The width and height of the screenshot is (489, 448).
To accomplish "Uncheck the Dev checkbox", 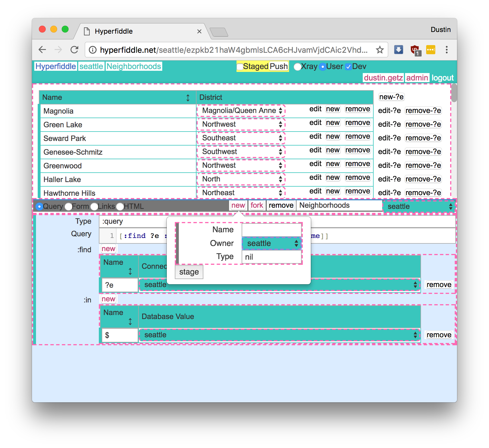I will tap(348, 67).
